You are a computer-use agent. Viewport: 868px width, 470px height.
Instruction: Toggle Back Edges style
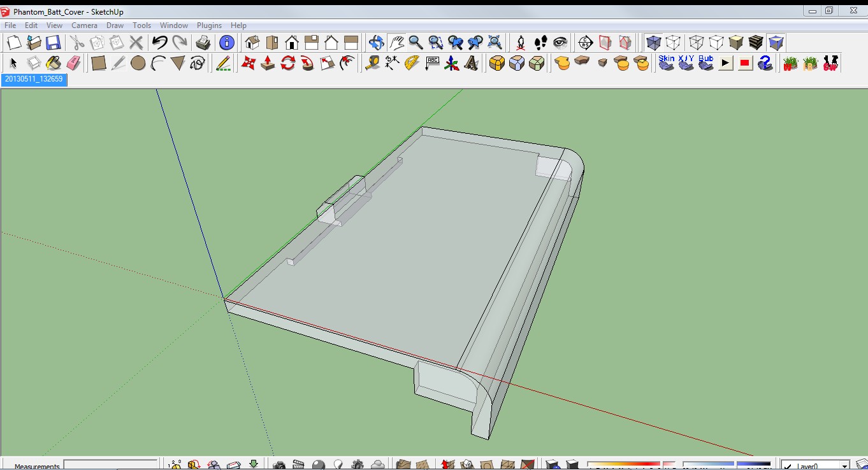[x=673, y=43]
